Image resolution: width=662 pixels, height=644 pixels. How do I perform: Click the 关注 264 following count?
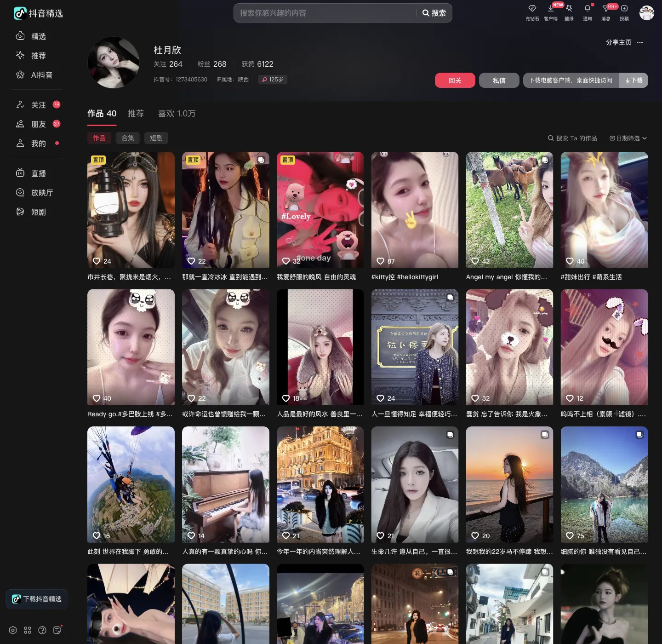[168, 64]
